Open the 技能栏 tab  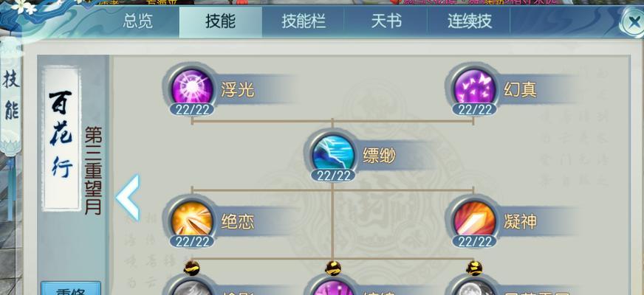click(304, 21)
